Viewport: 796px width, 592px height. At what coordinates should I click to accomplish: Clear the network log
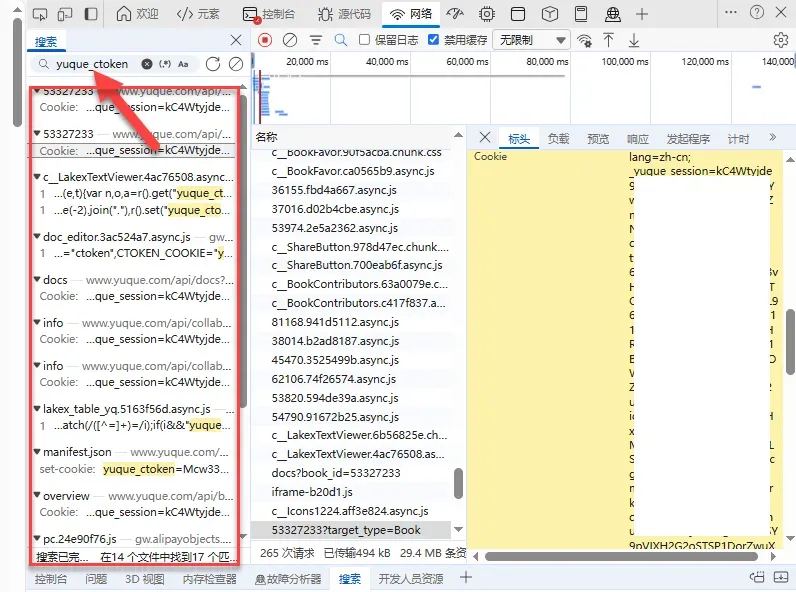pyautogui.click(x=290, y=40)
